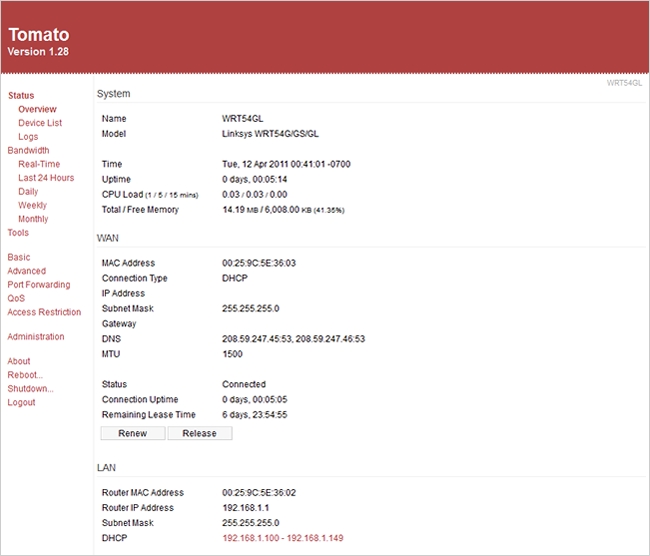This screenshot has width=650, height=556.
Task: Open Daily bandwidth stats
Action: point(28,191)
